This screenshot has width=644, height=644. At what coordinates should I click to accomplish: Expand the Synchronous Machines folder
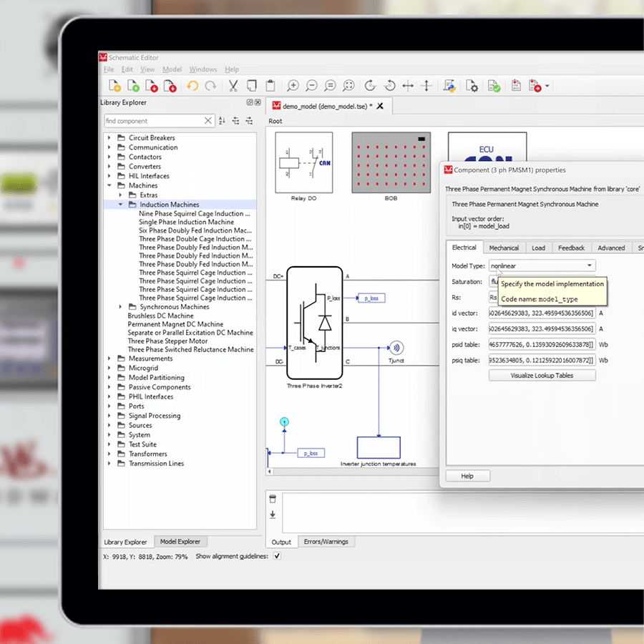tap(120, 307)
